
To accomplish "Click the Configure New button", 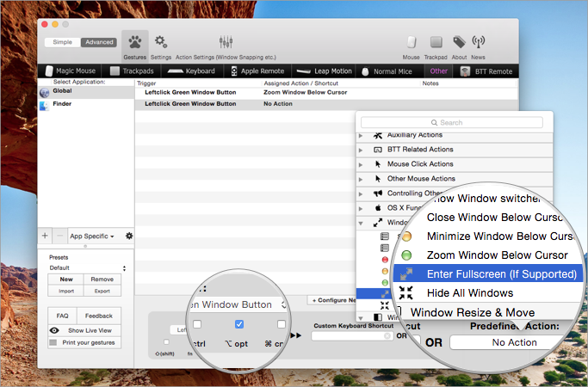I will (x=331, y=300).
